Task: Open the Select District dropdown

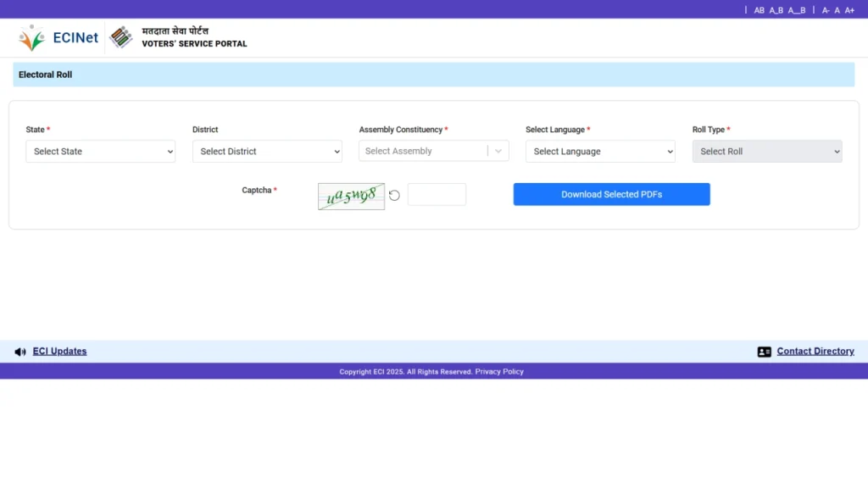Action: click(267, 152)
